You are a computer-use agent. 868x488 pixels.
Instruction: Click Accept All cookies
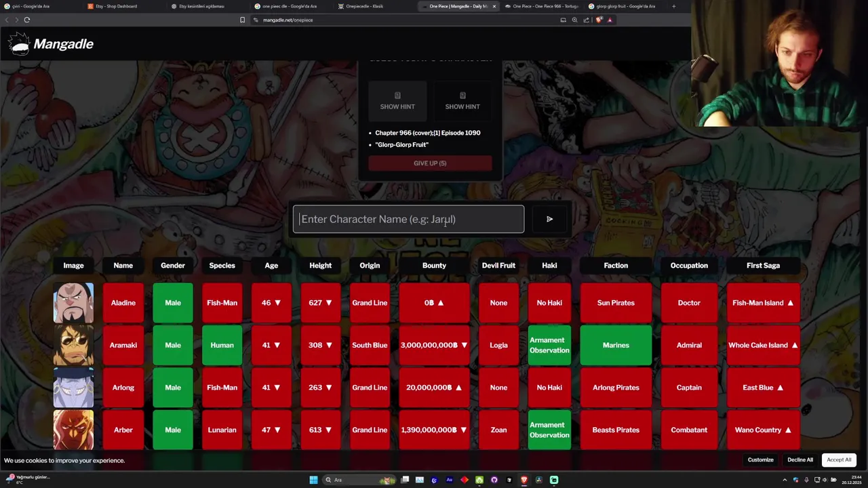(839, 460)
